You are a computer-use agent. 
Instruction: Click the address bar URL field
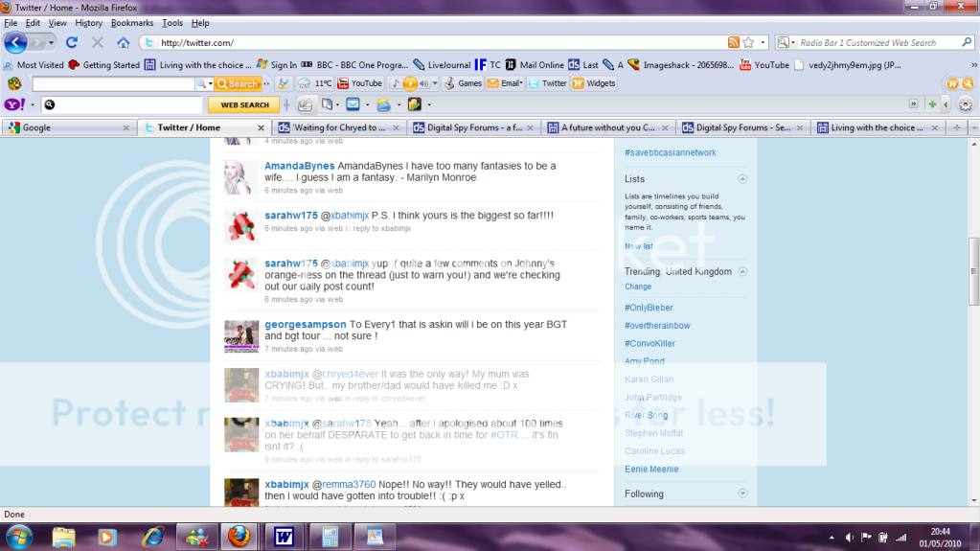point(431,42)
